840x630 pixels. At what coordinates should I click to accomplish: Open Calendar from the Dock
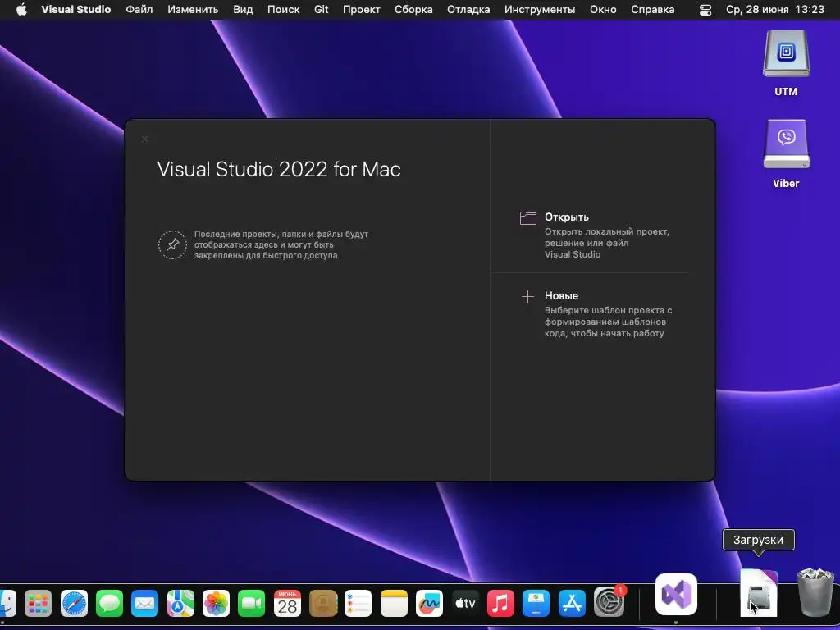click(x=287, y=604)
